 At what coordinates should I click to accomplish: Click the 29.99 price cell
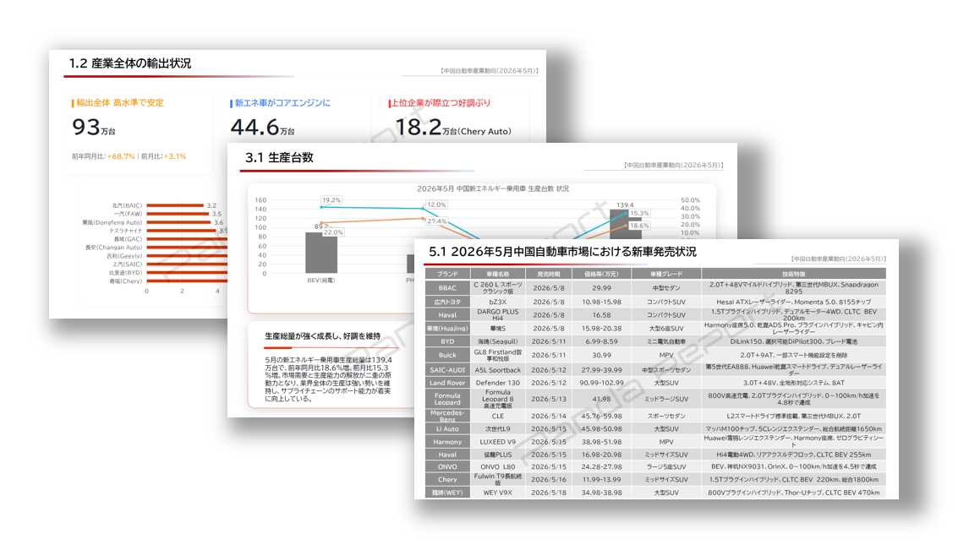click(x=601, y=288)
